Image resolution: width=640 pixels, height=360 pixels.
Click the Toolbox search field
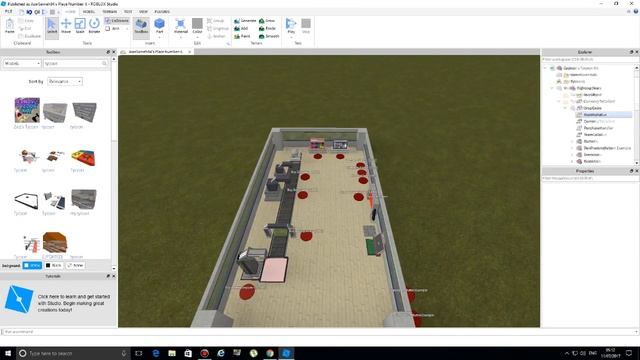(76, 64)
